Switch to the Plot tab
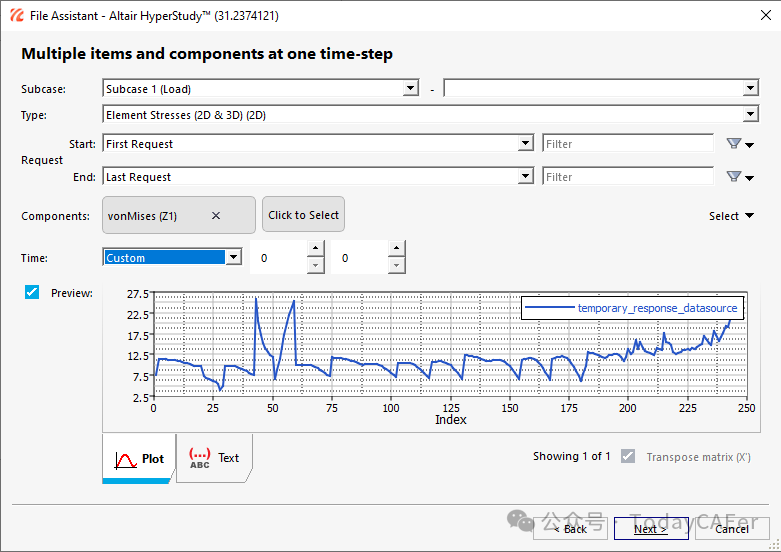 (x=139, y=459)
